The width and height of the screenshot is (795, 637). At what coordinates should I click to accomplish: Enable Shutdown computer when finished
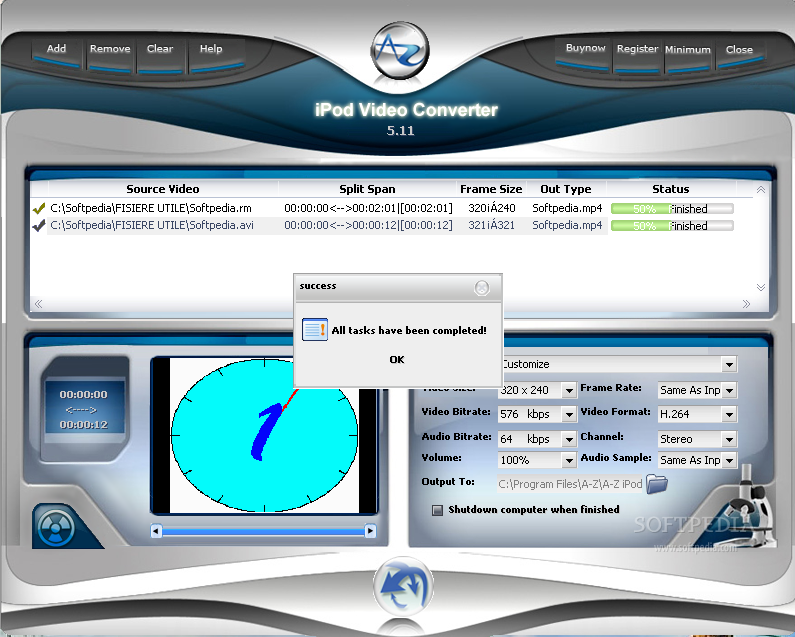coord(437,510)
